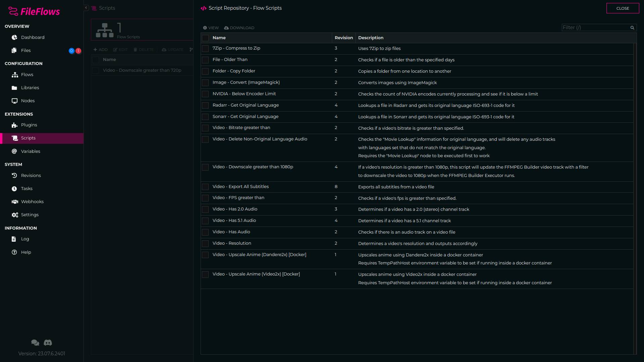Select Video - Downscale greater than 720p
The width and height of the screenshot is (644, 362).
tap(142, 70)
